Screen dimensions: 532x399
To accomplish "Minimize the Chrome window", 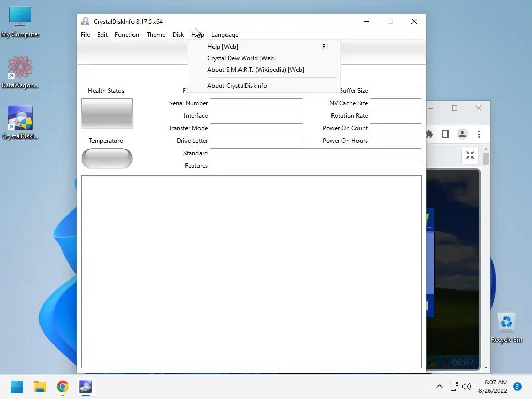I will coord(431,108).
